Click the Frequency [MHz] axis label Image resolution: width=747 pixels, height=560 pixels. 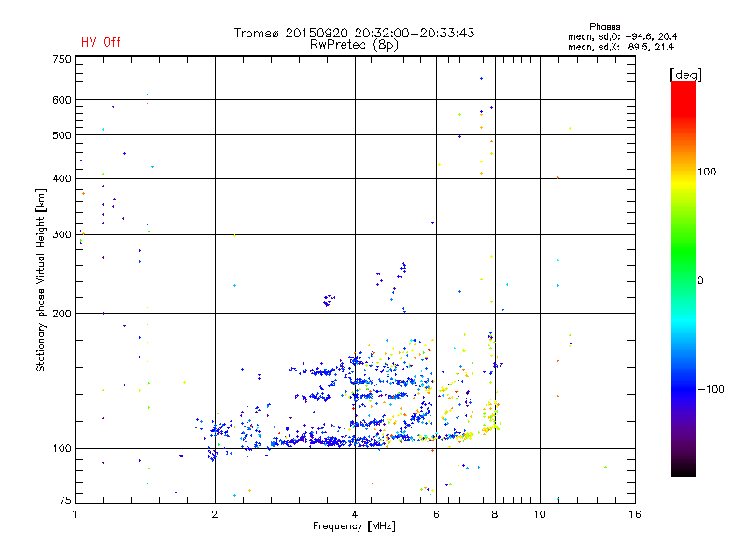pyautogui.click(x=354, y=526)
